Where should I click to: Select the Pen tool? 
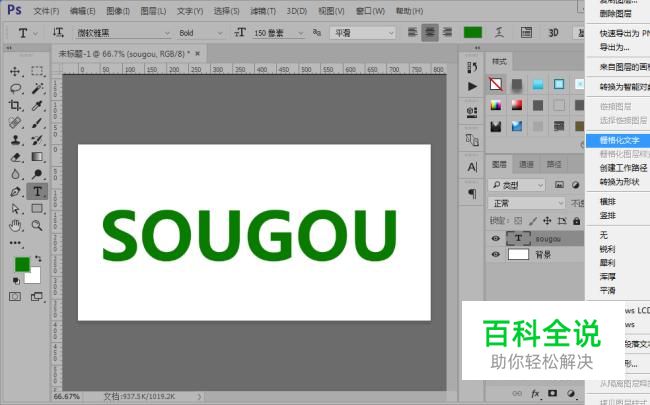point(15,192)
